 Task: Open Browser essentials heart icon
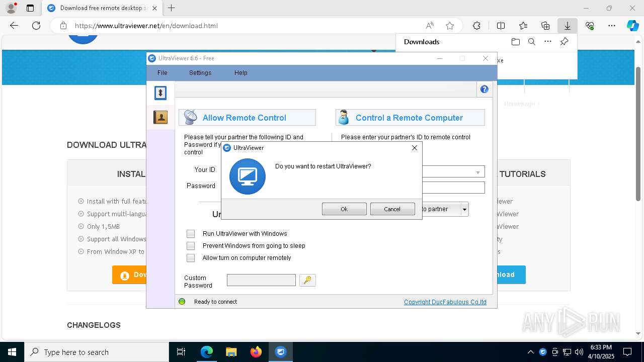click(x=590, y=26)
